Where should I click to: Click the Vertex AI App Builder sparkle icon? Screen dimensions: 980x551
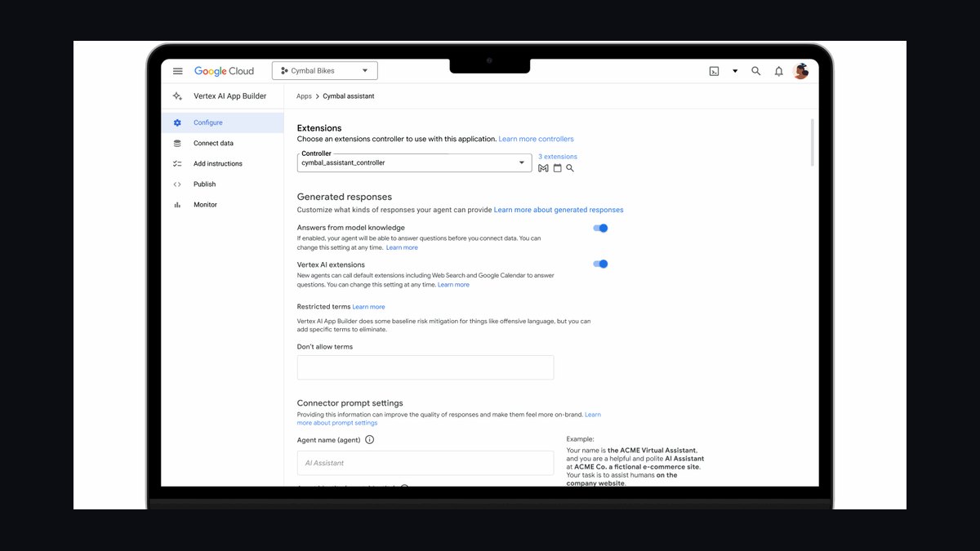(x=177, y=96)
